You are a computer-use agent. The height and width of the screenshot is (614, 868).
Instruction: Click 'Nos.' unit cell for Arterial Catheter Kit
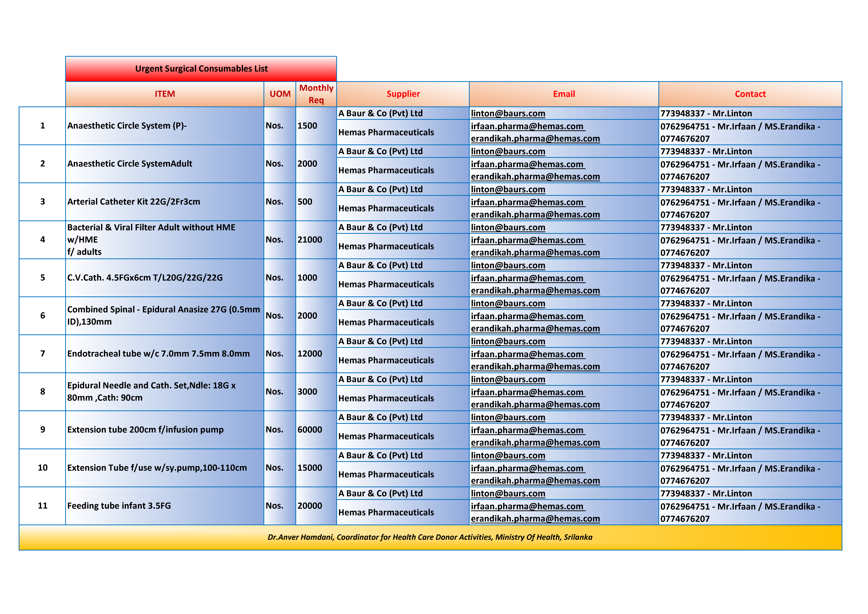280,202
